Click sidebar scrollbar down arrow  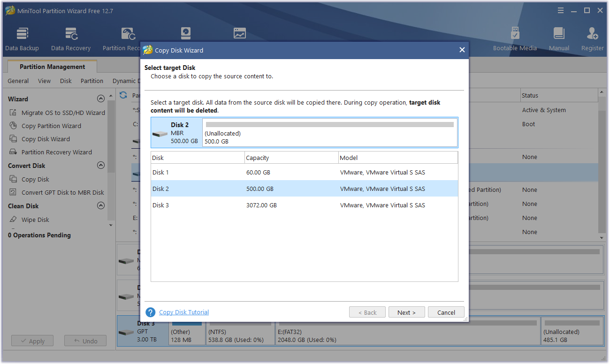(x=111, y=225)
